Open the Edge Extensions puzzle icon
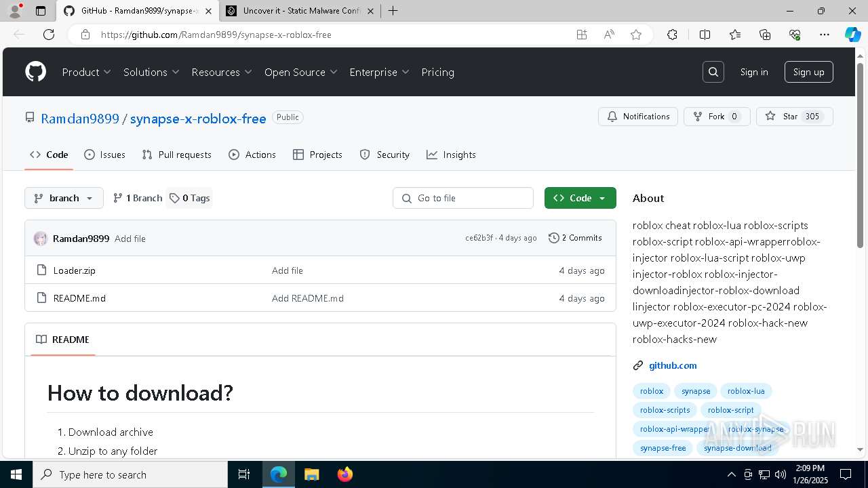 pos(672,35)
